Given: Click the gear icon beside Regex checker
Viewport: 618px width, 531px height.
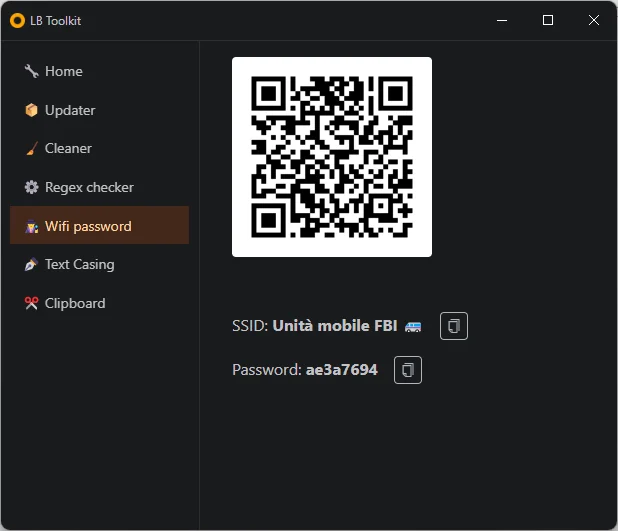Looking at the screenshot, I should coord(32,187).
